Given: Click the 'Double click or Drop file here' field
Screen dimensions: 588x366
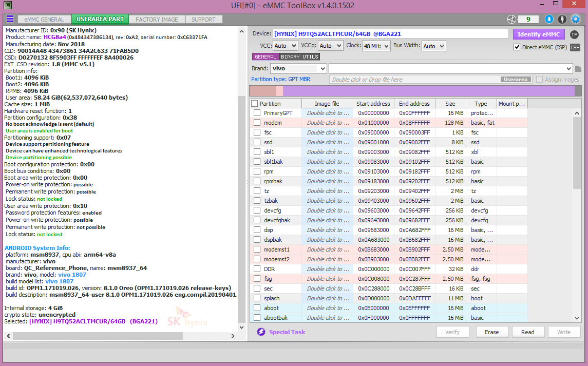Looking at the screenshot, I should click(430, 80).
